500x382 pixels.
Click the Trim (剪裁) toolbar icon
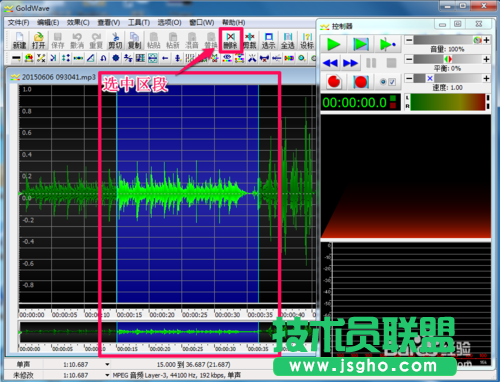pyautogui.click(x=249, y=40)
